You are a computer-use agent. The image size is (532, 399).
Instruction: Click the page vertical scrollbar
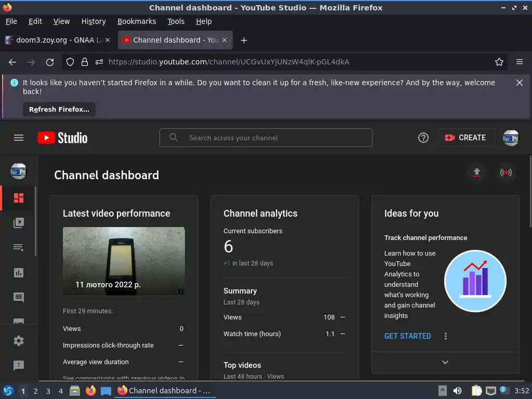pos(530,192)
